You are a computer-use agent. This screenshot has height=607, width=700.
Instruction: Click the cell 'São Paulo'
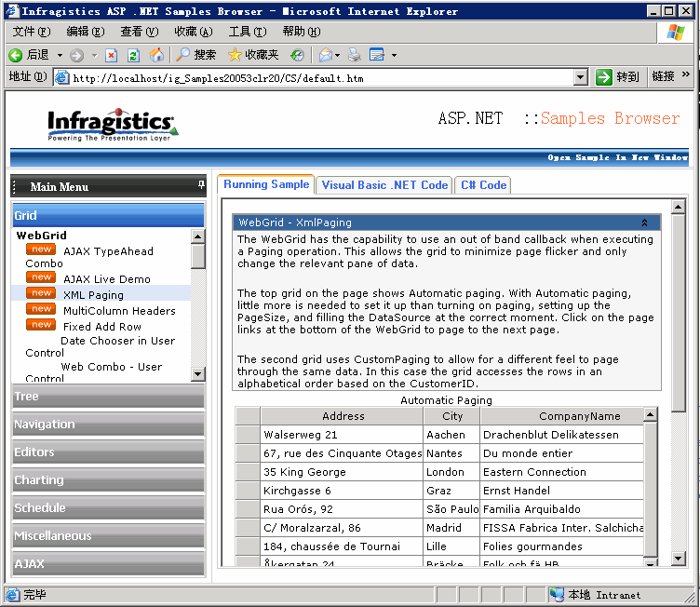click(451, 509)
